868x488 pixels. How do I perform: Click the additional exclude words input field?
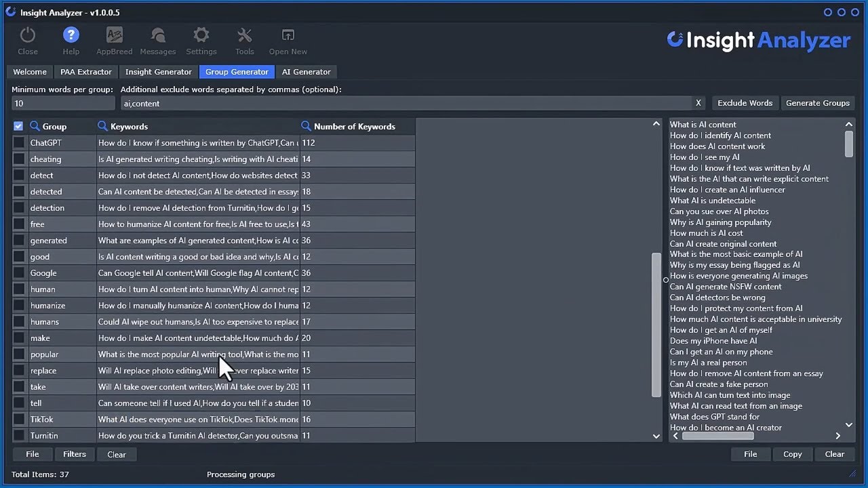pyautogui.click(x=406, y=103)
